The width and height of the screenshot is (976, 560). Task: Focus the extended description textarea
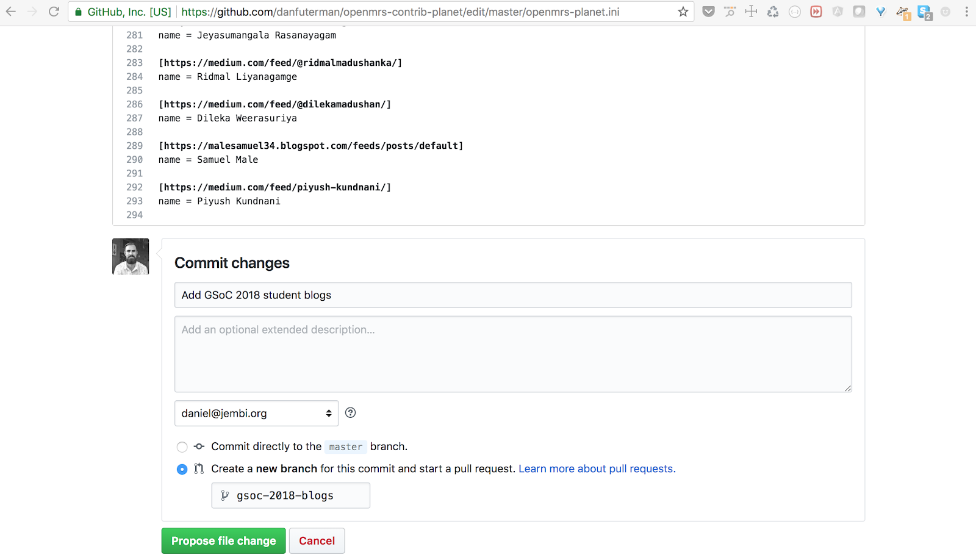(x=513, y=354)
